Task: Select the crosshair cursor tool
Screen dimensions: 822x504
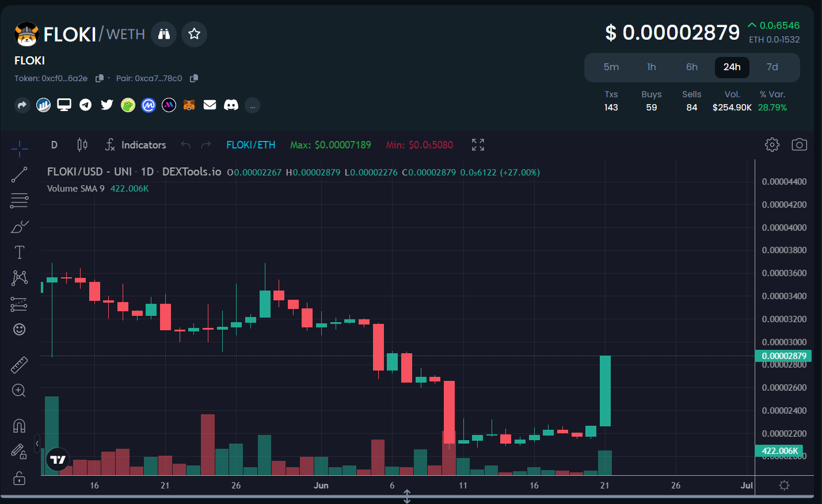Action: [x=20, y=148]
